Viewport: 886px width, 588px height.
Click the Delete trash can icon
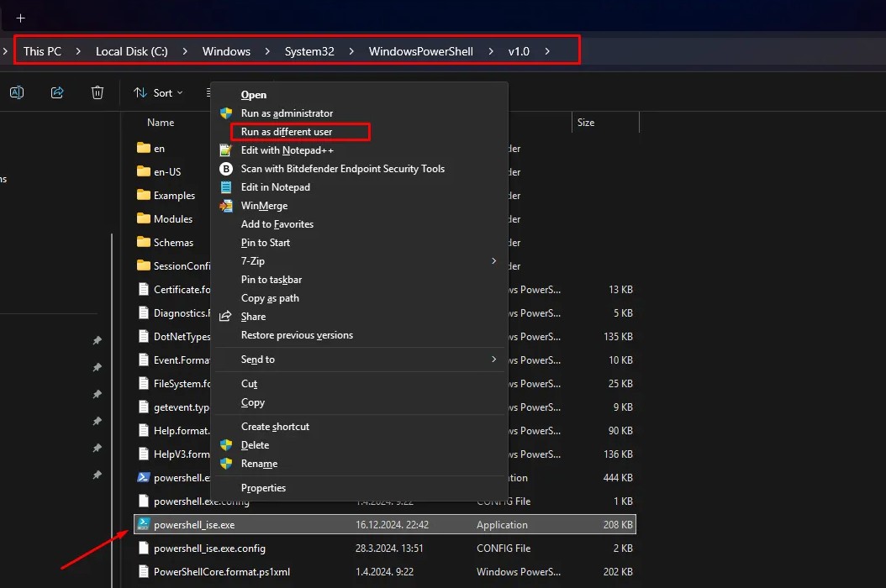(98, 92)
